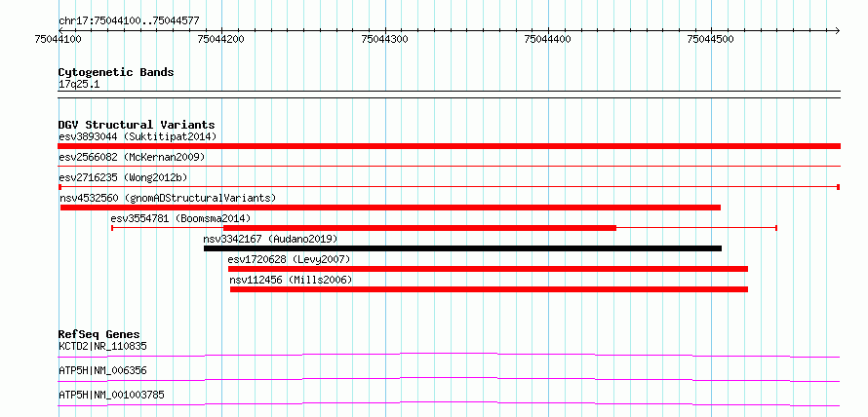This screenshot has width=868, height=417.
Task: Click the right arrowhead of the ruler
Action: click(x=837, y=30)
